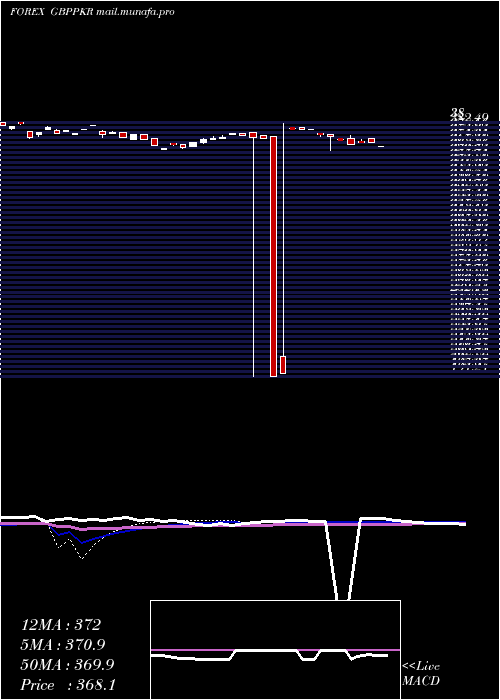Screen dimensions: 500x700
Task: Click the pink signal line in MACD inset
Action: pyautogui.click(x=275, y=650)
